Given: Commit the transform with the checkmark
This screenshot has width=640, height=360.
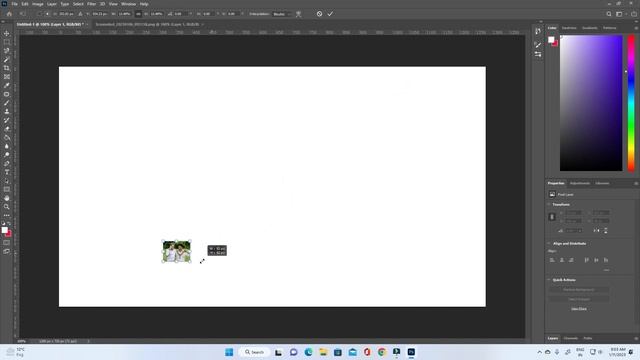Looking at the screenshot, I should tap(330, 14).
